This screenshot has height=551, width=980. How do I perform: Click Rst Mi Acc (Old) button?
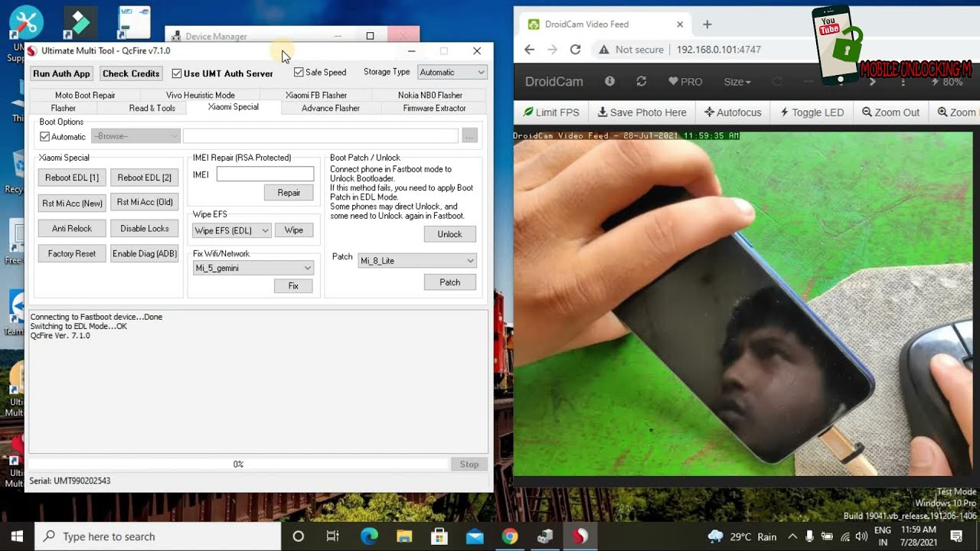[145, 202]
